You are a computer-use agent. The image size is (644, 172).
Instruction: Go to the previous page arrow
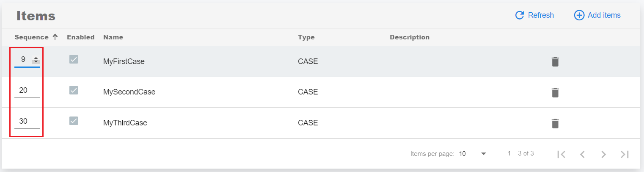[583, 154]
